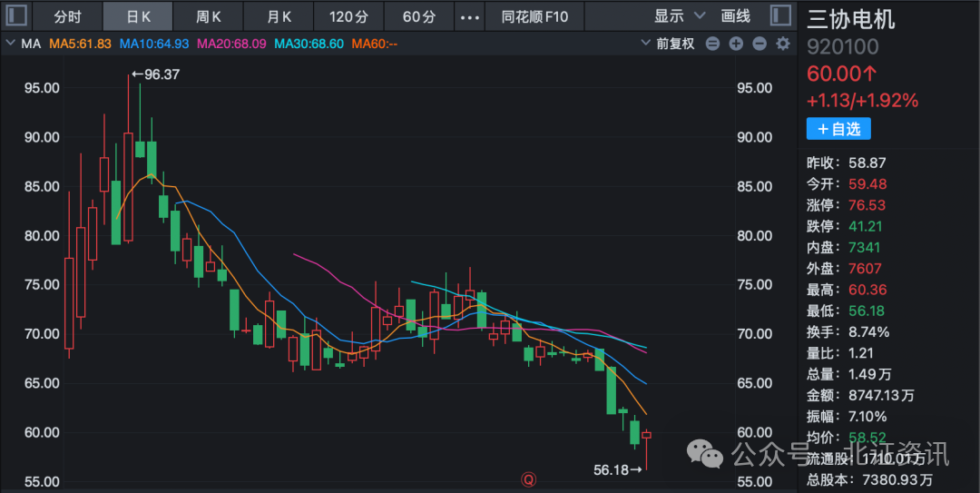Click the minus icon beside the gear
This screenshot has width=980, height=493.
759,44
